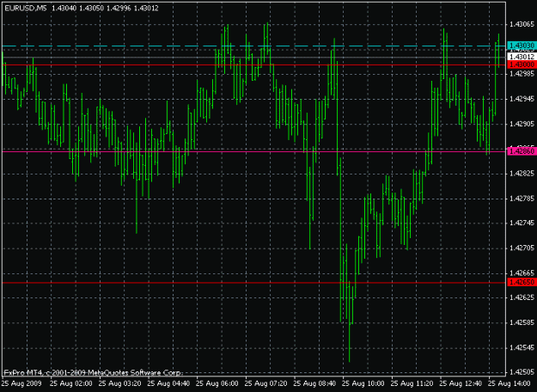Image resolution: width=537 pixels, height=392 pixels.
Task: Click the 25 Aug 14:00 time label
Action: click(510, 383)
